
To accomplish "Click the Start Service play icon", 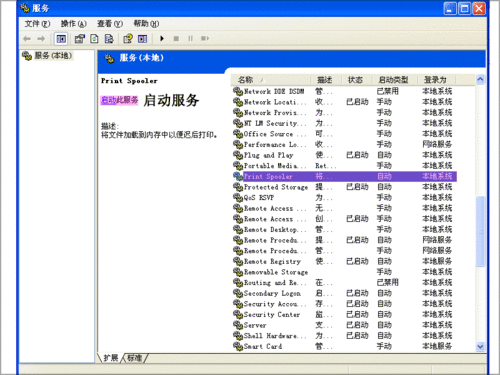I will [162, 39].
